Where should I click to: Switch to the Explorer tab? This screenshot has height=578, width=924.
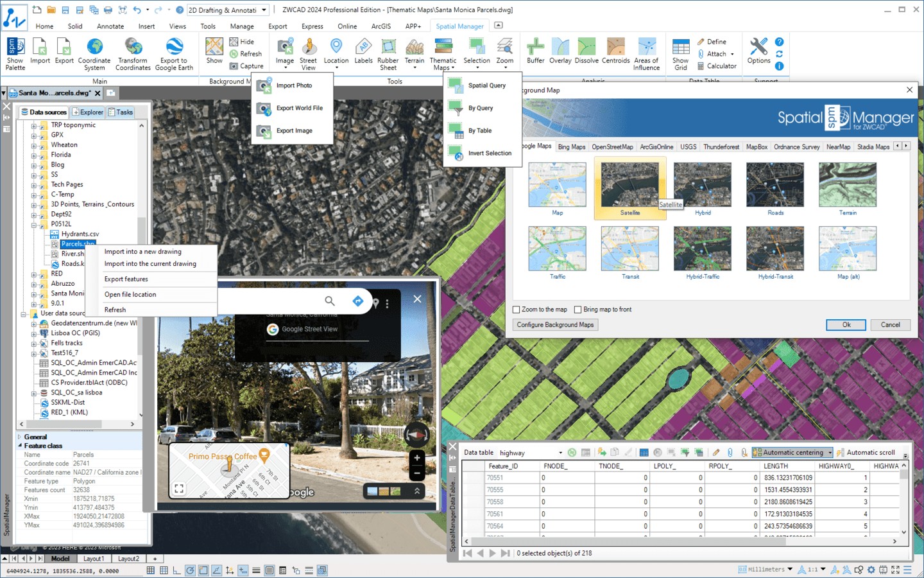(x=88, y=112)
